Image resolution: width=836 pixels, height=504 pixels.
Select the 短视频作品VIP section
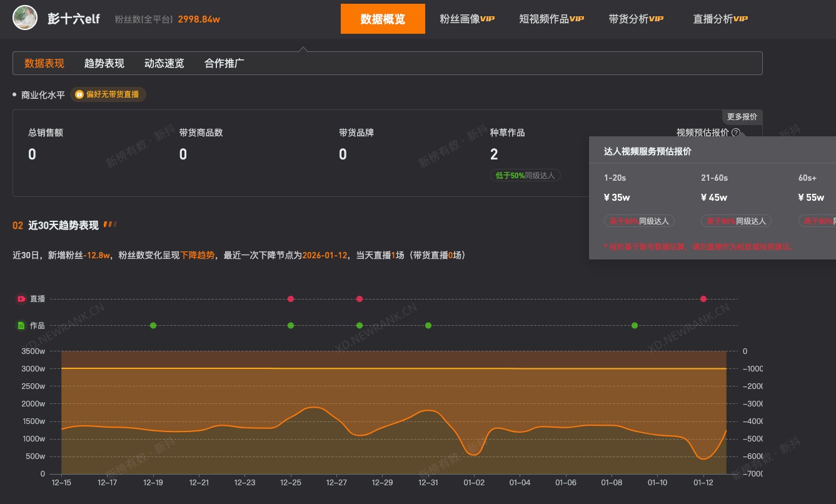point(551,18)
